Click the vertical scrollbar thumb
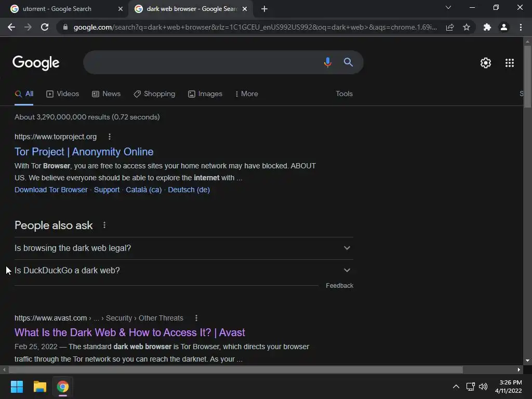Viewport: 532px width, 399px height. coord(527,77)
